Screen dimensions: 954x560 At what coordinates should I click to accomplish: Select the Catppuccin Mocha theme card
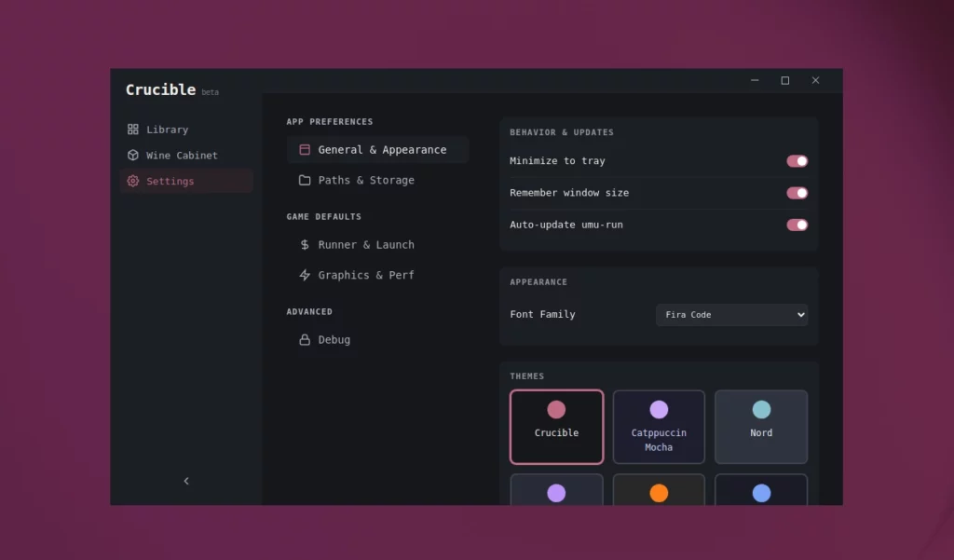point(659,427)
